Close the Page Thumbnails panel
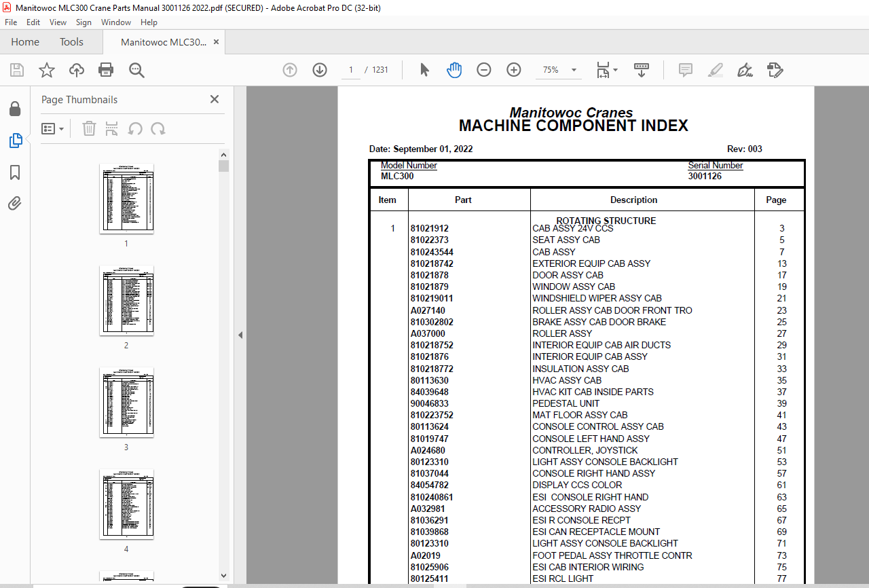869x588 pixels. (215, 99)
